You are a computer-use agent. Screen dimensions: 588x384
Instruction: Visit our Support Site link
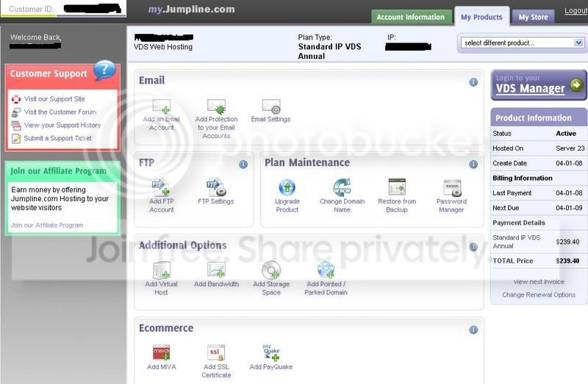pyautogui.click(x=54, y=99)
